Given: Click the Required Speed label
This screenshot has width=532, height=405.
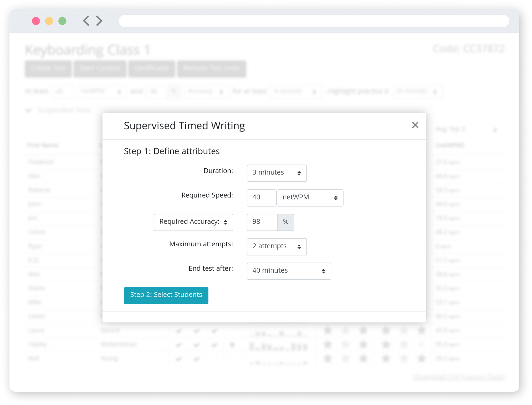Looking at the screenshot, I should pos(207,195).
